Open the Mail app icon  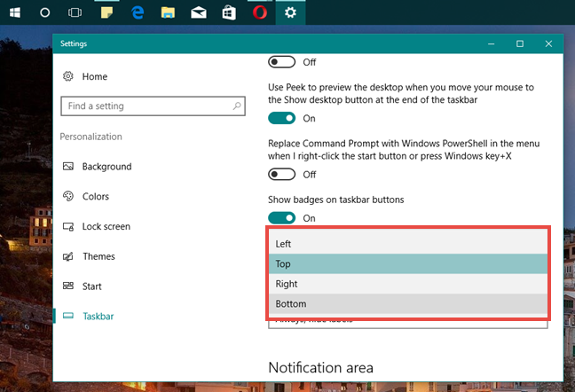199,12
